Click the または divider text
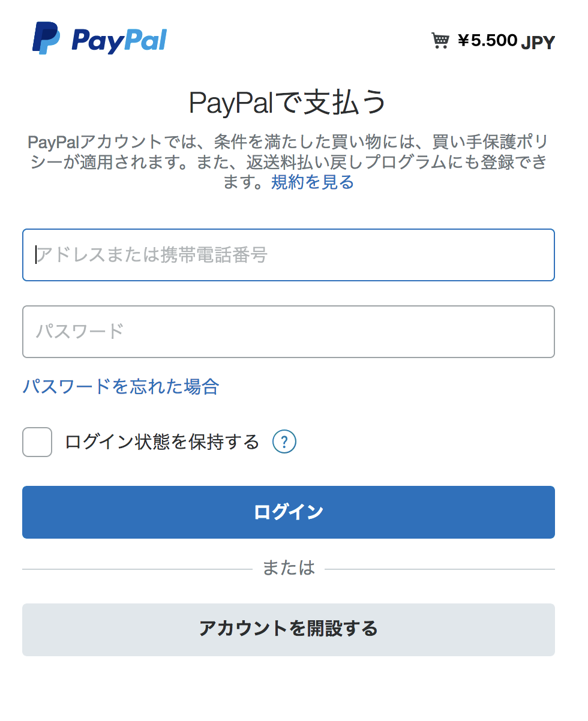Screen dimensions: 588x721 (x=289, y=568)
